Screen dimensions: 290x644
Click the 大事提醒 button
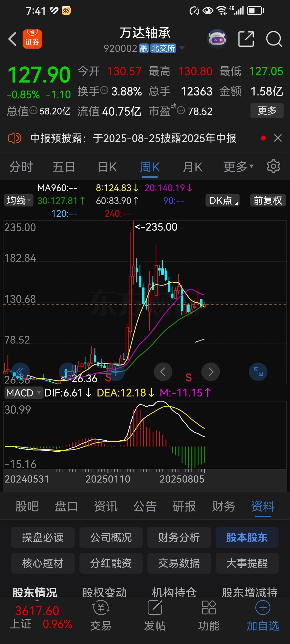[247, 563]
